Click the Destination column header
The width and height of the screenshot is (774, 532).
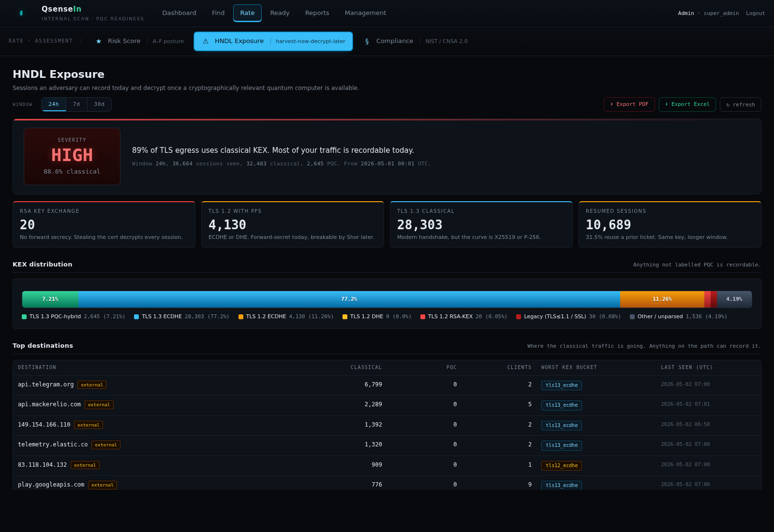(37, 368)
